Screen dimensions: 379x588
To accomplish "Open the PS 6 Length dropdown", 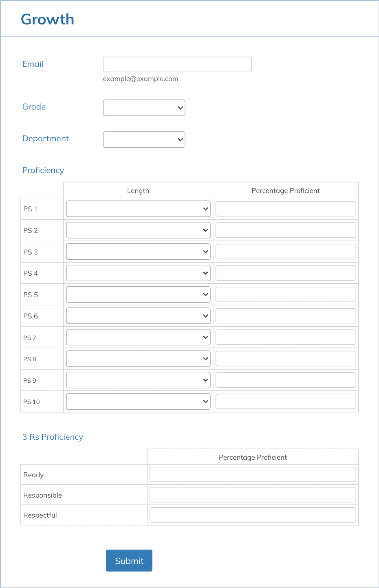I will [138, 316].
